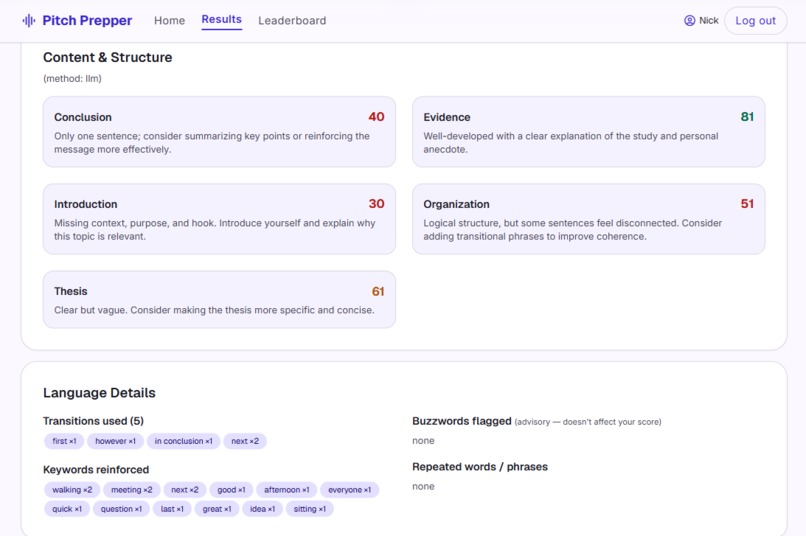Click 'none' under Buzzwords flagged
This screenshot has height=536, width=806.
423,440
